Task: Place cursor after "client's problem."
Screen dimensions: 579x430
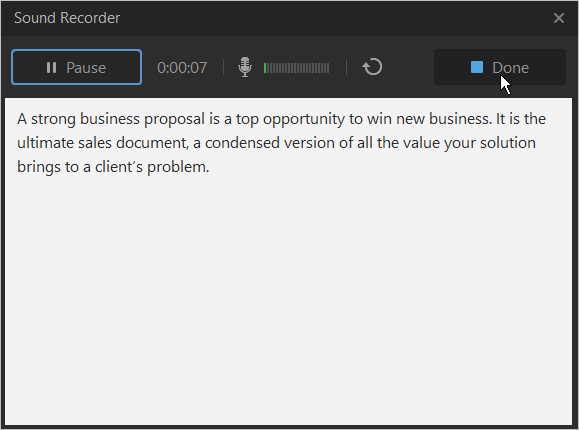Action: point(210,167)
